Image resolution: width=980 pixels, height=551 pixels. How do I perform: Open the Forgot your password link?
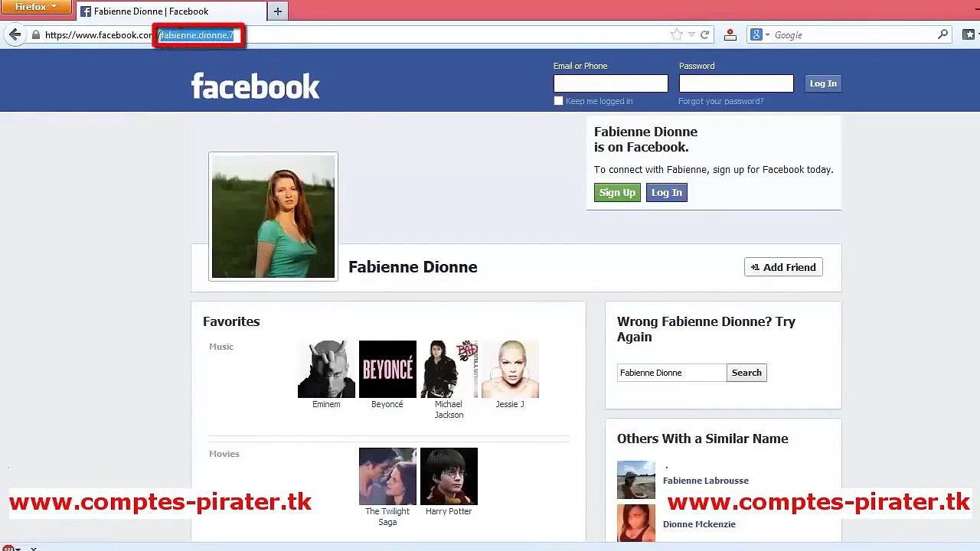click(720, 101)
